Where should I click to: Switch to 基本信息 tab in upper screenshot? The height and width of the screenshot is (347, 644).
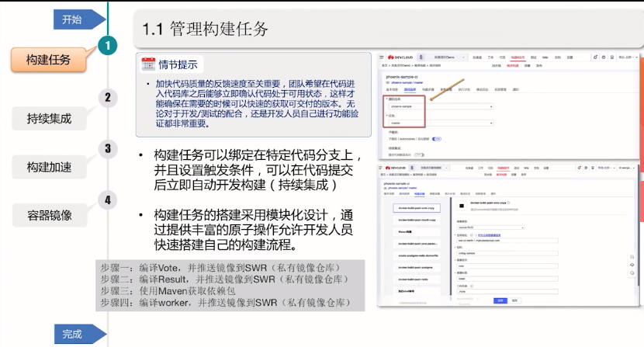click(393, 89)
